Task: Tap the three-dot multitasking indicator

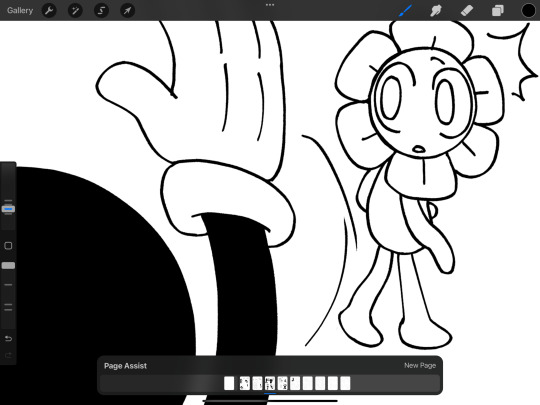Action: pos(270,5)
